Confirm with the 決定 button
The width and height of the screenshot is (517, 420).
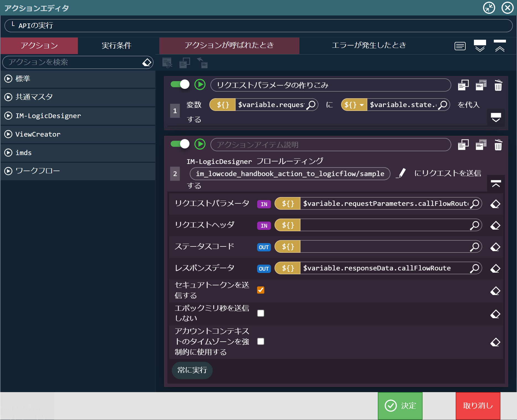coord(400,406)
